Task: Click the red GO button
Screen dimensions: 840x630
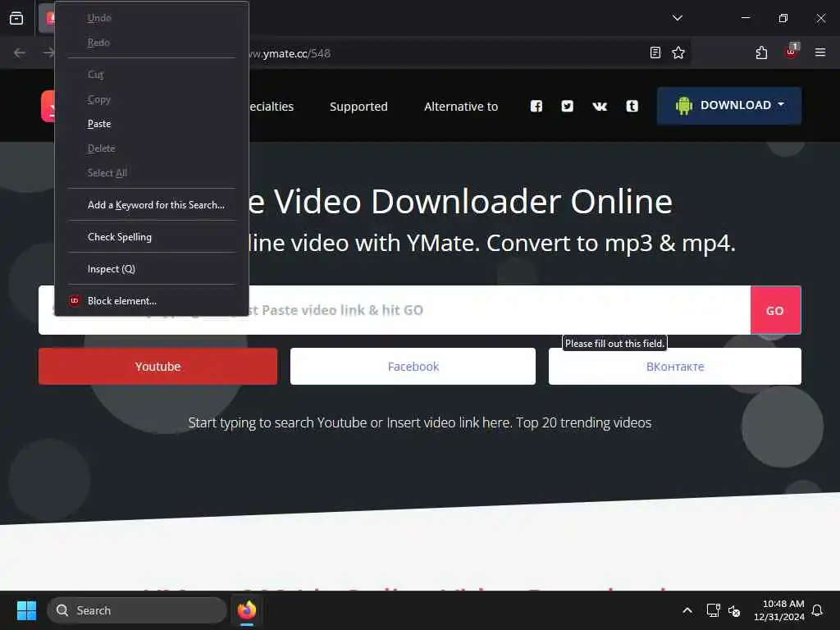Action: click(775, 310)
